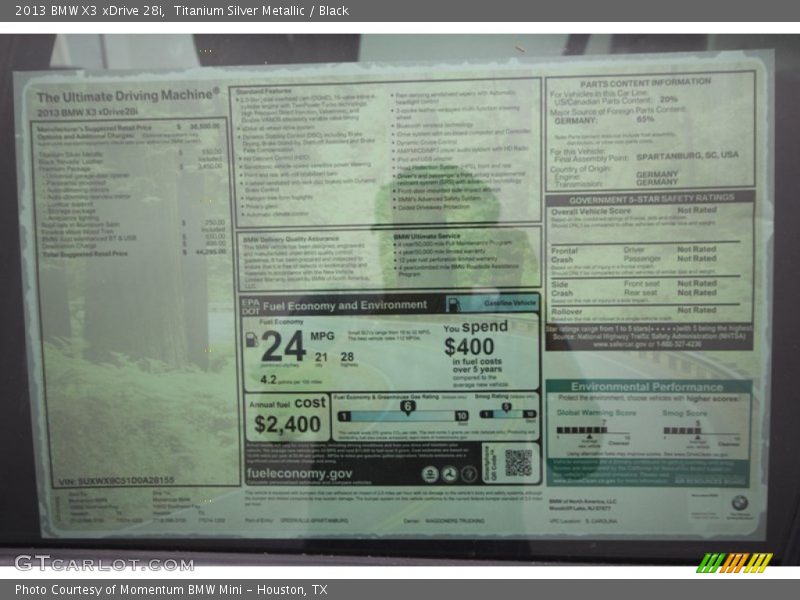Click the GTCarLot.com watermark logo
The image size is (800, 600).
click(103, 563)
